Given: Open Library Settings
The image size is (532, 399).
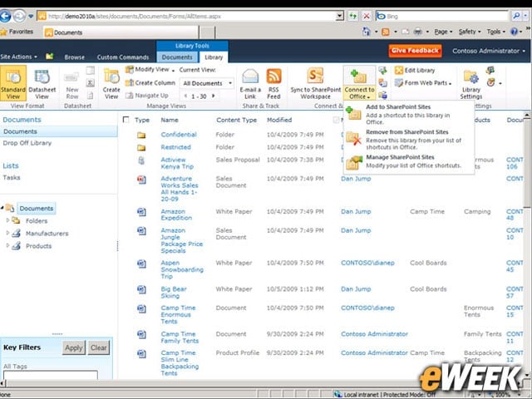Looking at the screenshot, I should [471, 84].
